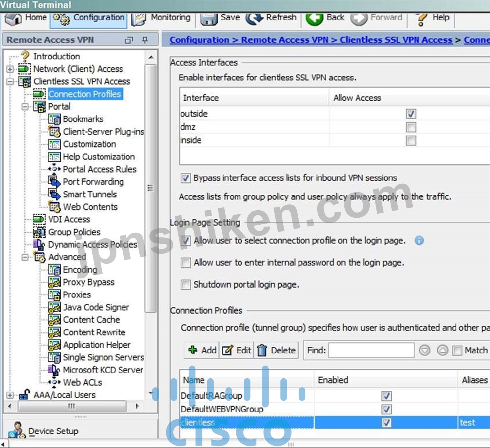The height and width of the screenshot is (448, 490).
Task: Click the Monitoring chart icon
Action: tap(138, 19)
